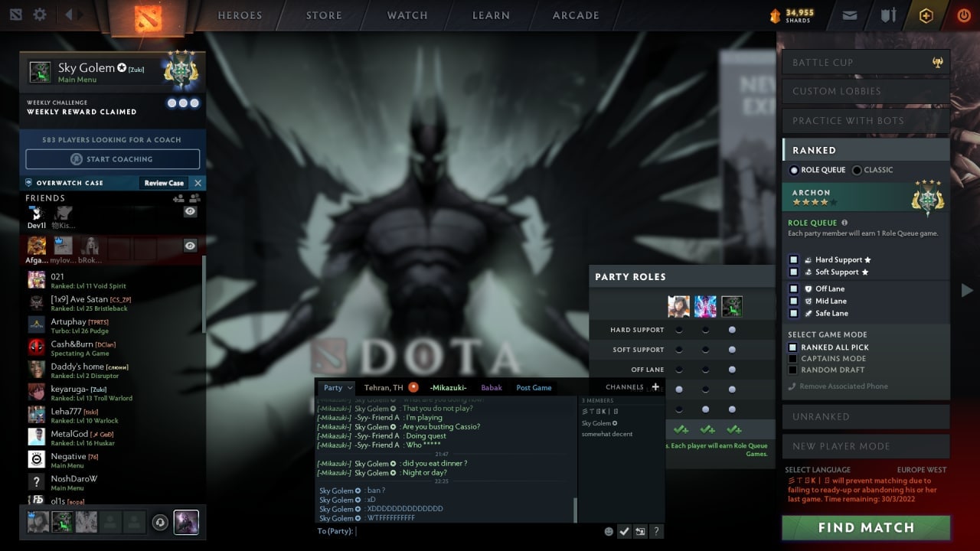Toggle the Off Lane role checkbox
The width and height of the screenshot is (980, 551).
coord(794,289)
